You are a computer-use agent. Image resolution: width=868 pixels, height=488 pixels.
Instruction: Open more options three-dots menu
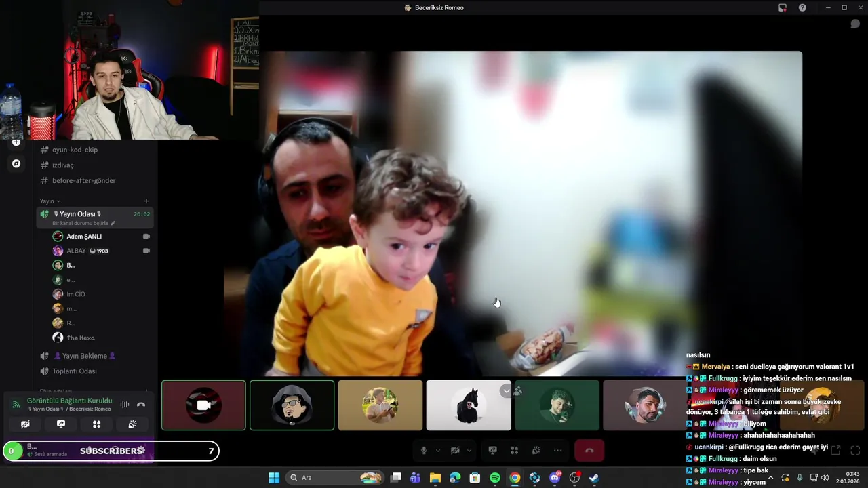557,451
